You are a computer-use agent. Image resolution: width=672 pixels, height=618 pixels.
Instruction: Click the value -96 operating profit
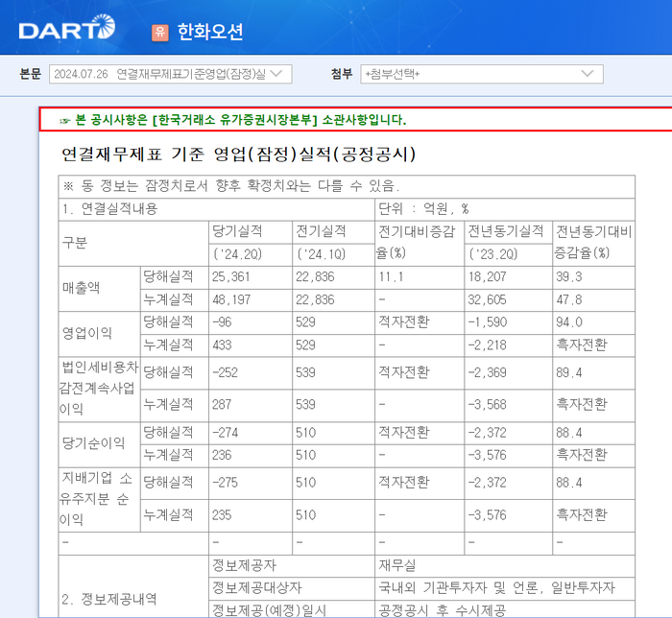pyautogui.click(x=222, y=322)
